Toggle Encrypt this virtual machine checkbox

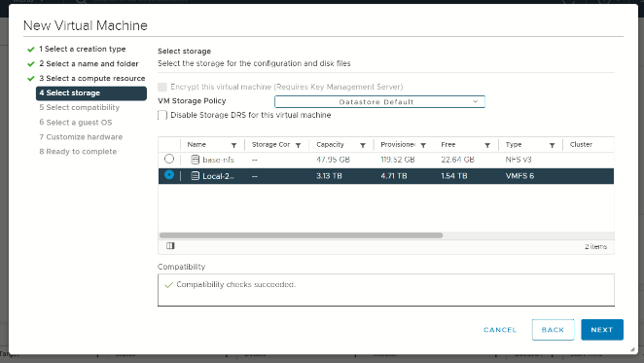coord(162,87)
